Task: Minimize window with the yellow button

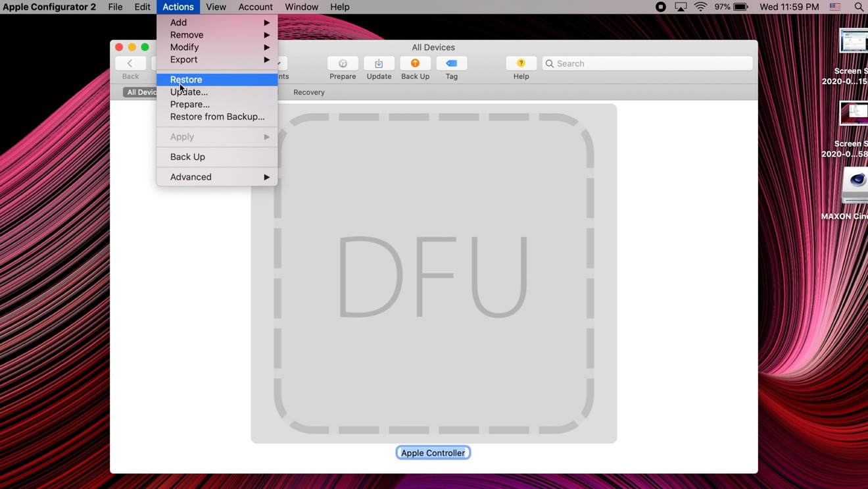Action: click(132, 47)
